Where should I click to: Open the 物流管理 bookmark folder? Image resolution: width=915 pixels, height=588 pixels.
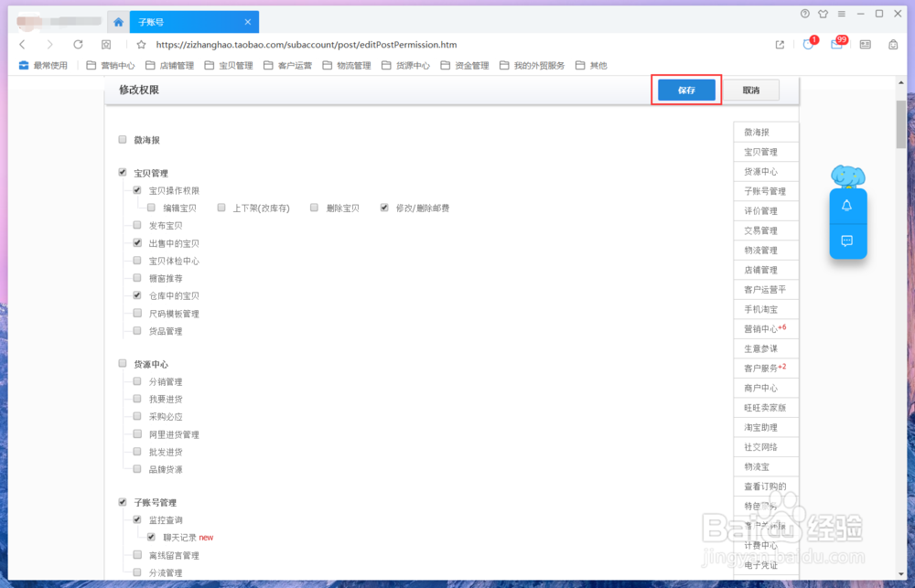point(346,65)
